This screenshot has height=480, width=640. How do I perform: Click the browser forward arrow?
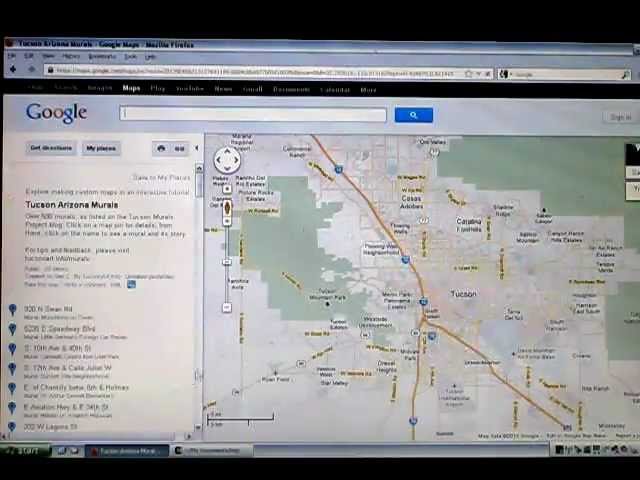[x=32, y=69]
